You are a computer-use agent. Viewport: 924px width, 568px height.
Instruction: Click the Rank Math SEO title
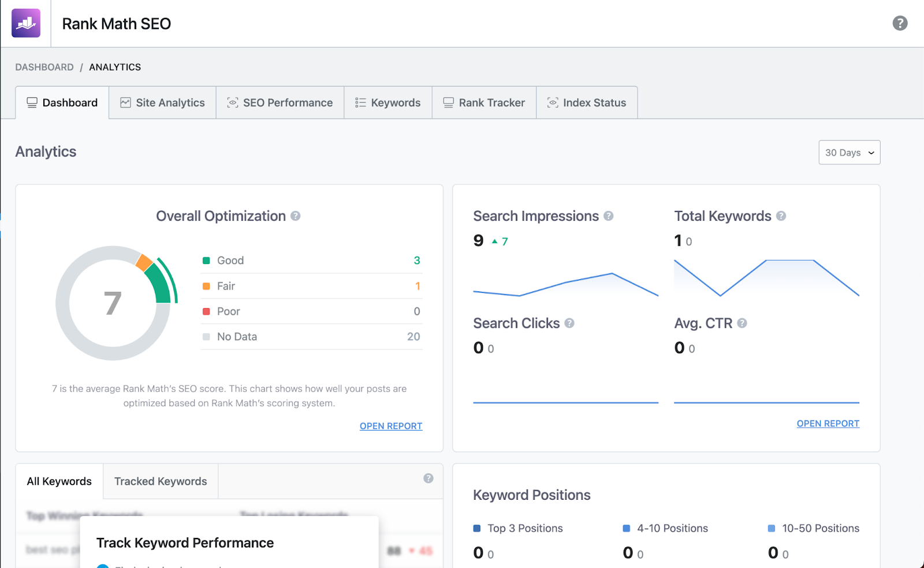click(x=117, y=24)
